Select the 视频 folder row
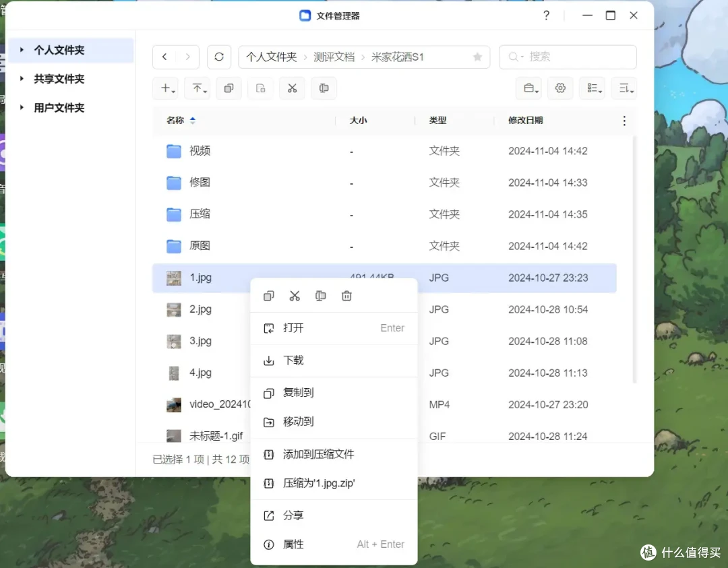728x568 pixels. pyautogui.click(x=384, y=151)
